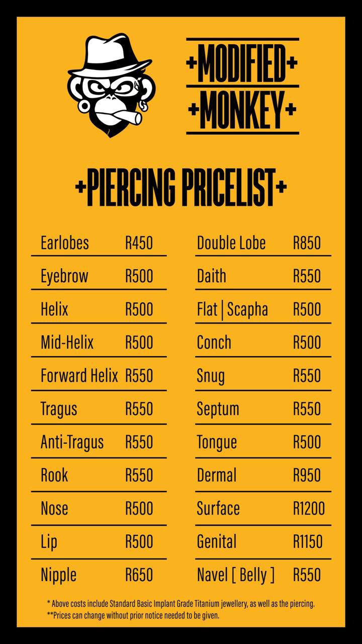Click the Flat | Scapha label
362x644 pixels.
pyautogui.click(x=232, y=309)
